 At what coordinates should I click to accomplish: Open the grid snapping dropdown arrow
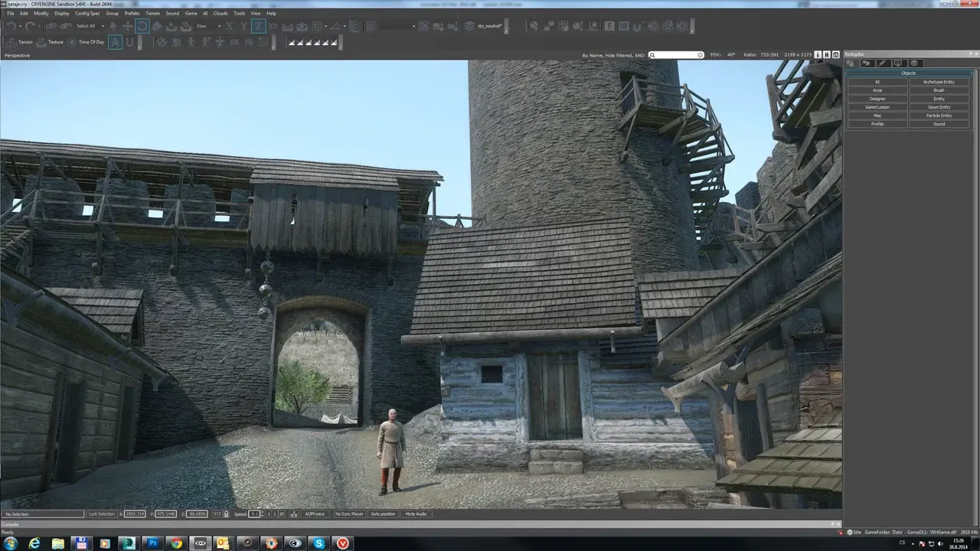tap(325, 26)
